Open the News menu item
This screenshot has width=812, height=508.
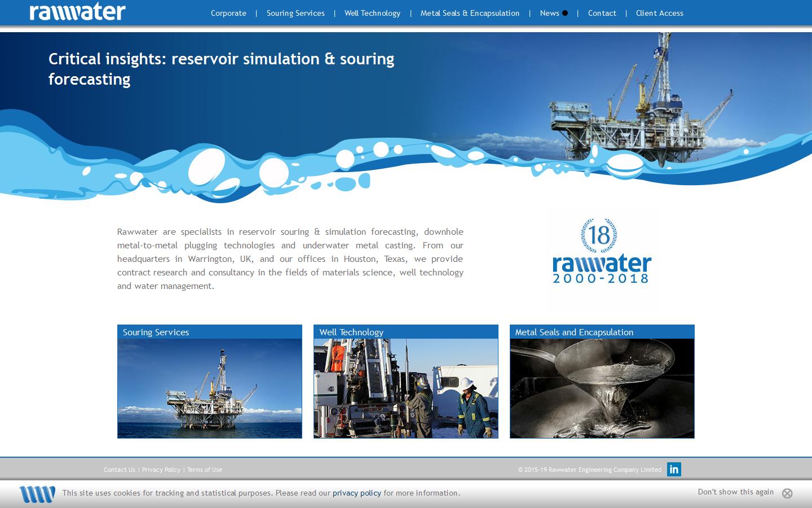click(549, 13)
